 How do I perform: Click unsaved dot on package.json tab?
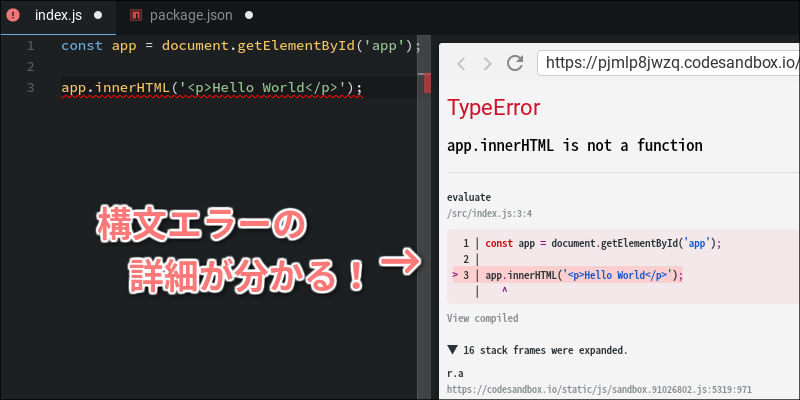pos(249,15)
